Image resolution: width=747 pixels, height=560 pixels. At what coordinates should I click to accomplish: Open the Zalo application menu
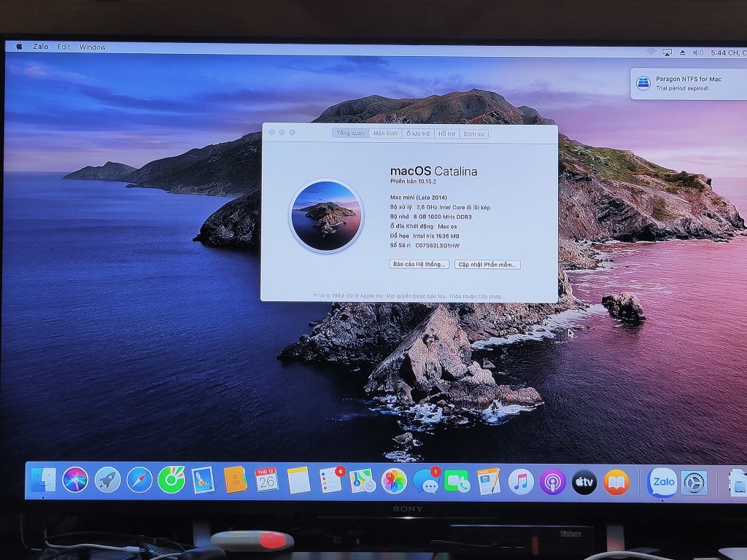[x=41, y=47]
